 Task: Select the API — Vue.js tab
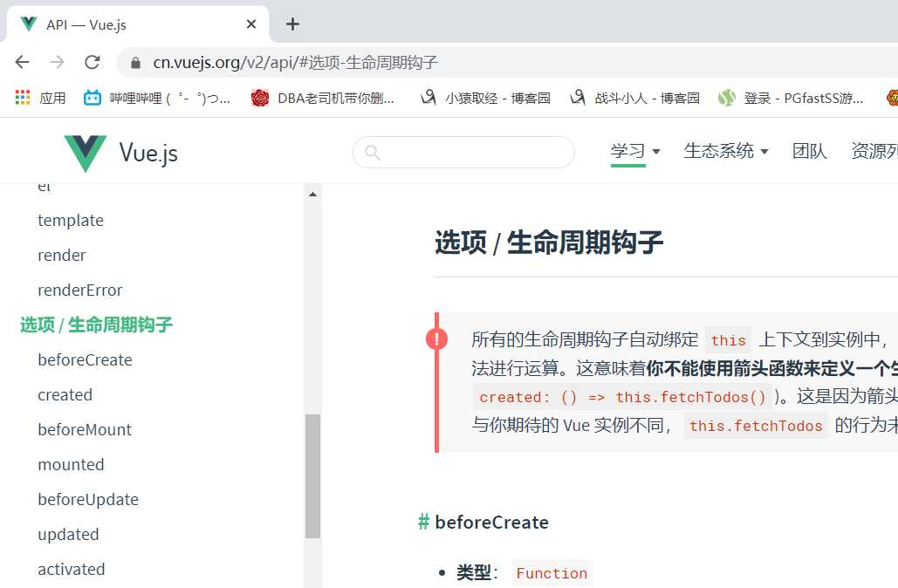tap(138, 24)
